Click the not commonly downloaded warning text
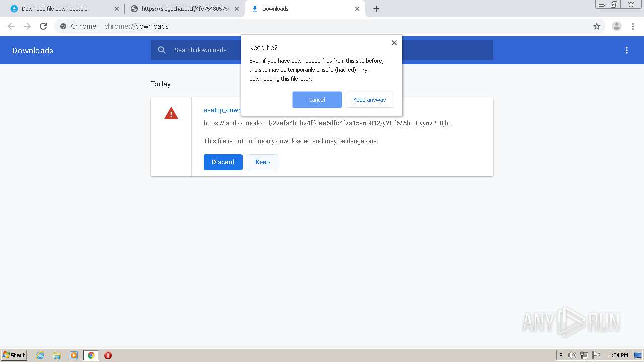The image size is (644, 362). (x=291, y=141)
